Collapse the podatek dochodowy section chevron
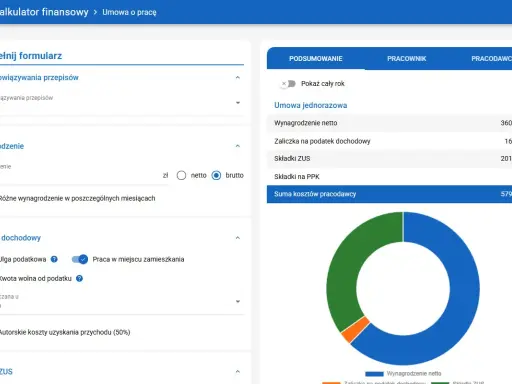The image size is (512, 384). pyautogui.click(x=238, y=238)
